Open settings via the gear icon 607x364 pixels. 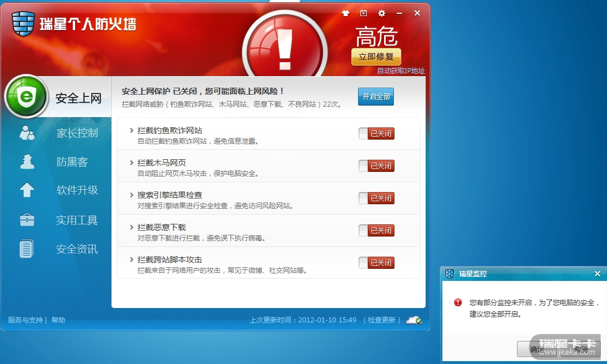[x=382, y=13]
